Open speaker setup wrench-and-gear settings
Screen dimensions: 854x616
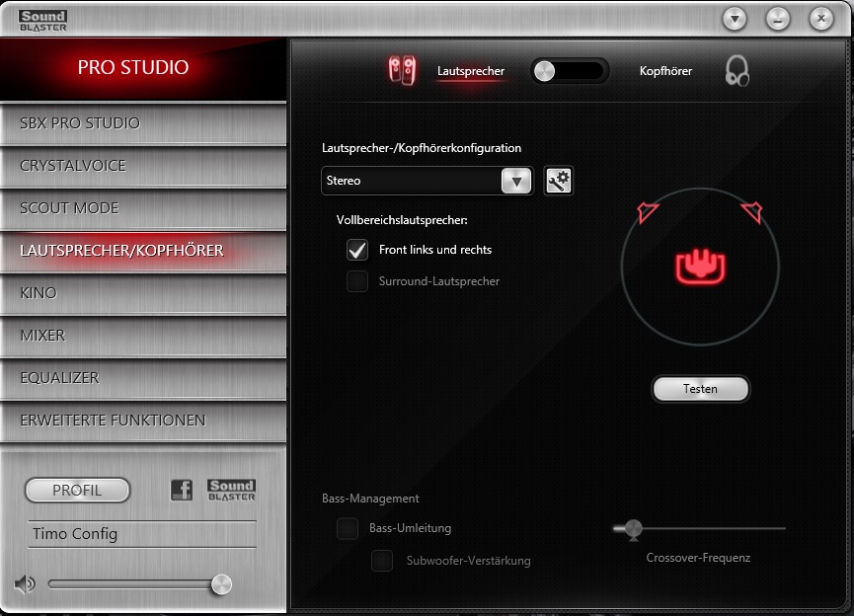coord(558,181)
